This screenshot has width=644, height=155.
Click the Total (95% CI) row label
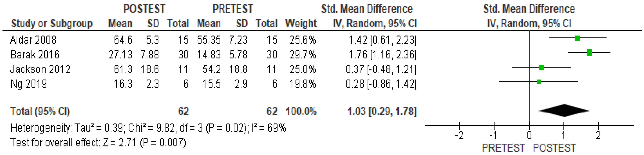[40, 111]
